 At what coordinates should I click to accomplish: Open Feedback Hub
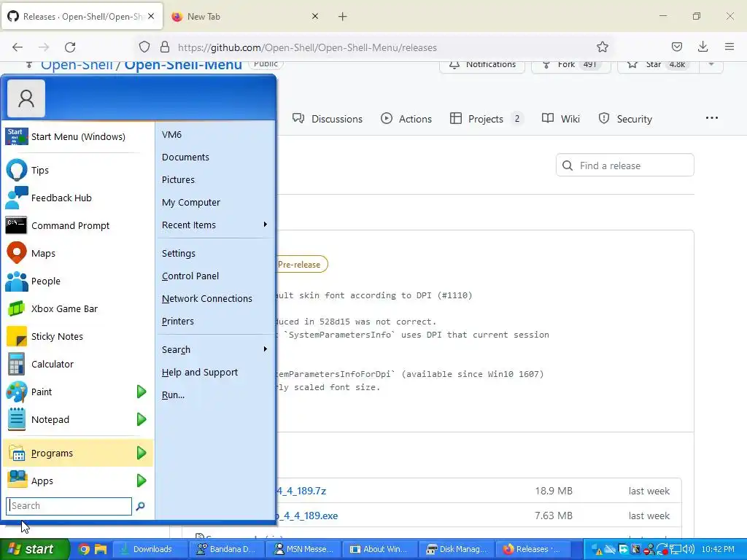click(x=77, y=198)
